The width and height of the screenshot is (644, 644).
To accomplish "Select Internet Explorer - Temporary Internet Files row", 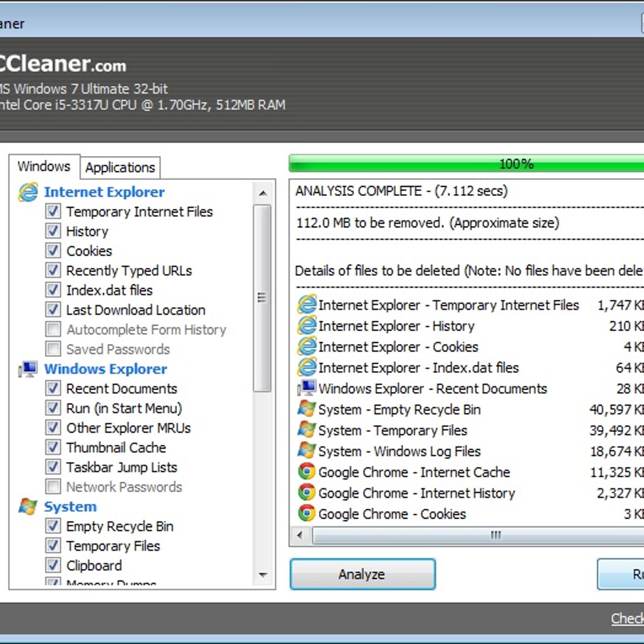I will [x=470, y=305].
